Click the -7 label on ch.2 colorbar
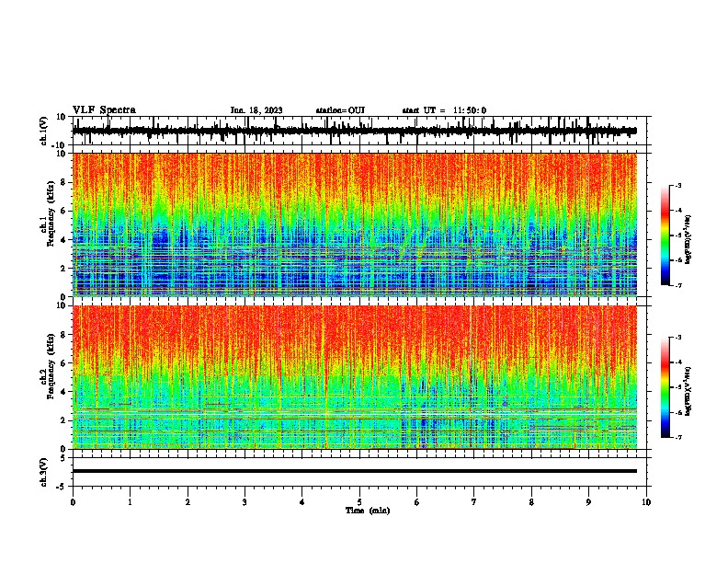The image size is (728, 563). pos(678,437)
